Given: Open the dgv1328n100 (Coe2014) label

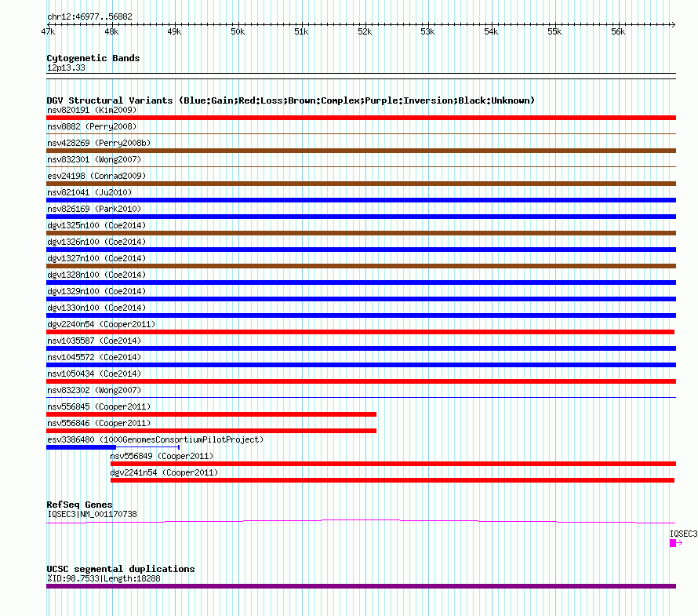Looking at the screenshot, I should click(96, 275).
